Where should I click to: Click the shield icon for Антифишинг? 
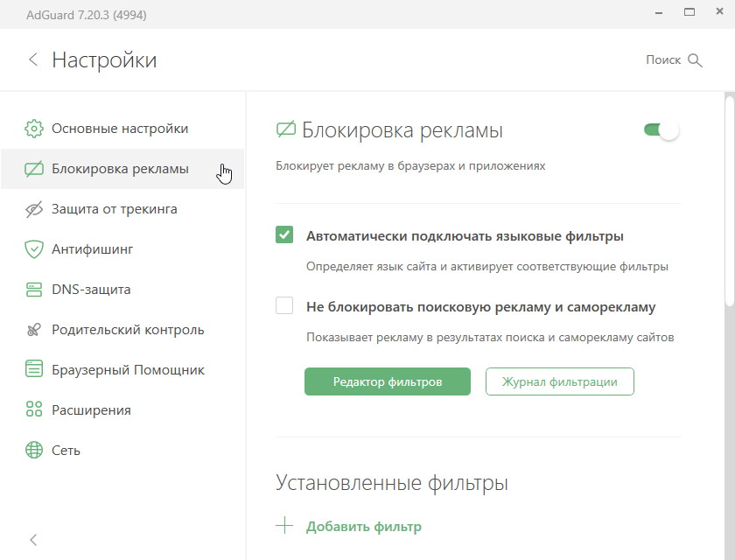click(34, 249)
